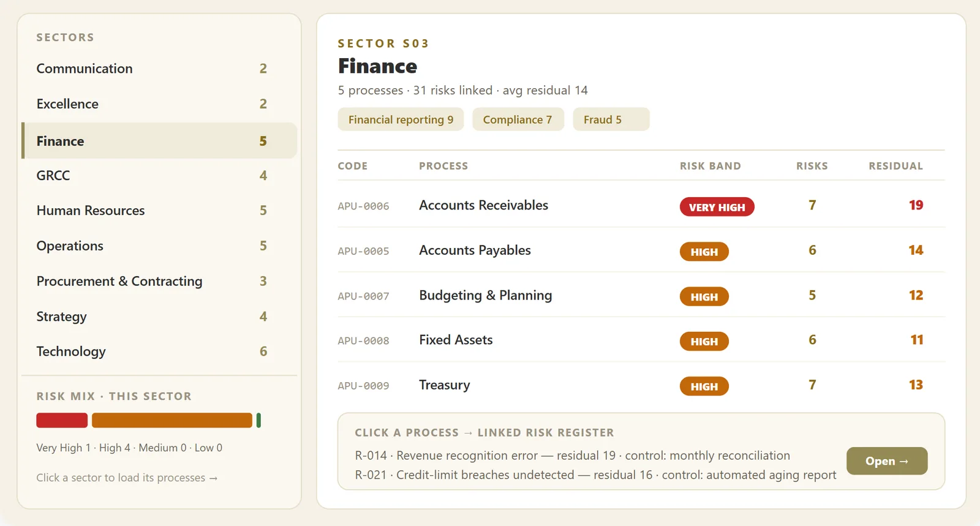Click process code APU-0005
Screen dimensions: 980x526
click(363, 251)
